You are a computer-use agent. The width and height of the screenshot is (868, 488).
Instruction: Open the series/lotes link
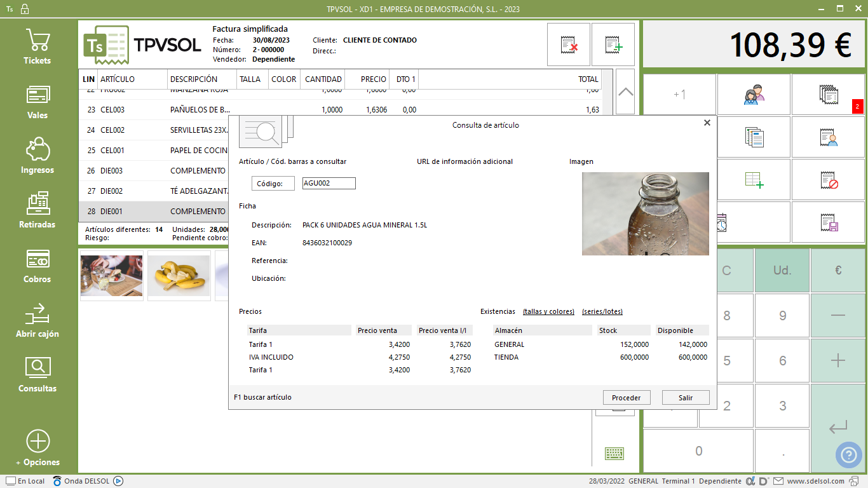click(x=602, y=311)
